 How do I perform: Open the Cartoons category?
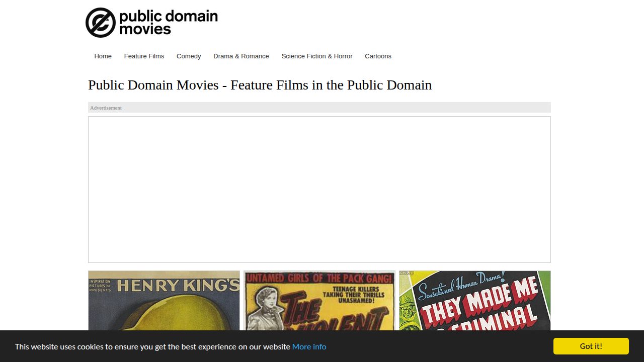pyautogui.click(x=378, y=56)
